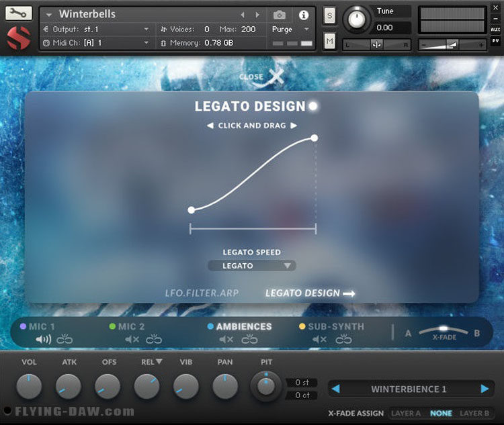Open the Midi Ch dropdown
Image resolution: width=504 pixels, height=425 pixels.
pos(96,43)
